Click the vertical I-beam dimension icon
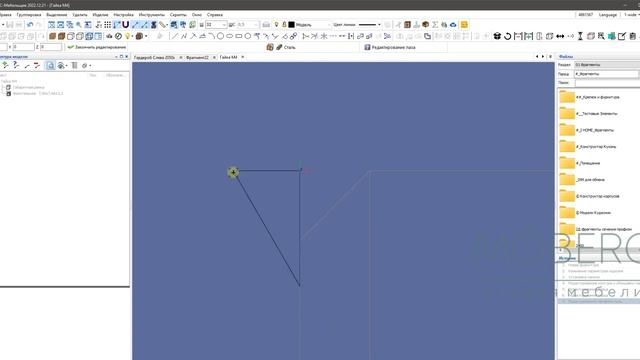 pos(580,36)
